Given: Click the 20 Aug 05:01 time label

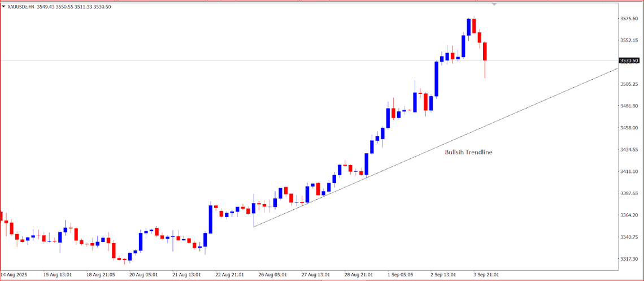Looking at the screenshot, I should 143,275.
